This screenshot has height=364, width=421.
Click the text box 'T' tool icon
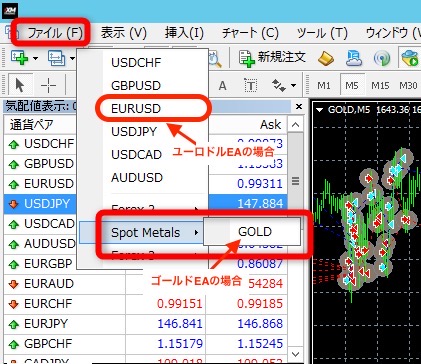click(250, 86)
